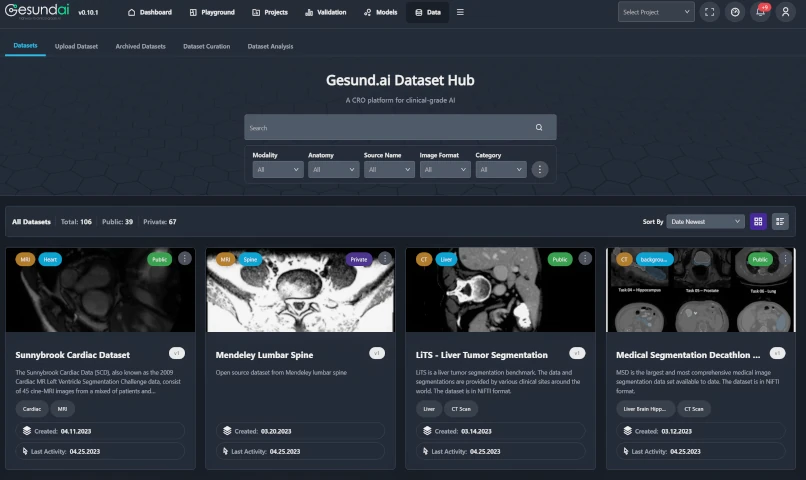The height and width of the screenshot is (480, 806).
Task: Click Liver Brain Hipp... tag on Decathlon card
Action: (645, 409)
